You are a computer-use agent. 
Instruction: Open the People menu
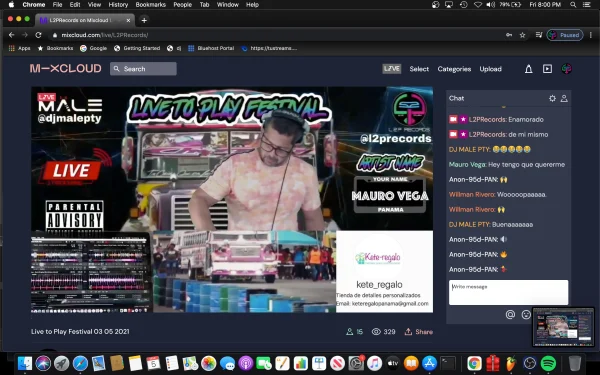(x=182, y=5)
